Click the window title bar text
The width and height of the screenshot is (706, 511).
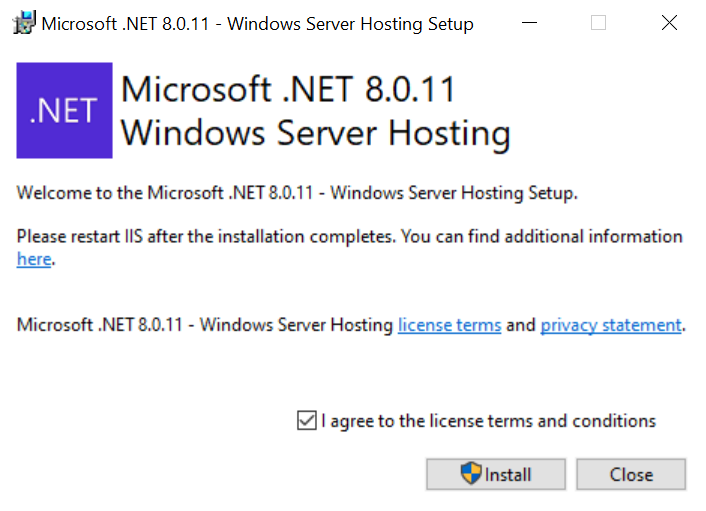257,23
